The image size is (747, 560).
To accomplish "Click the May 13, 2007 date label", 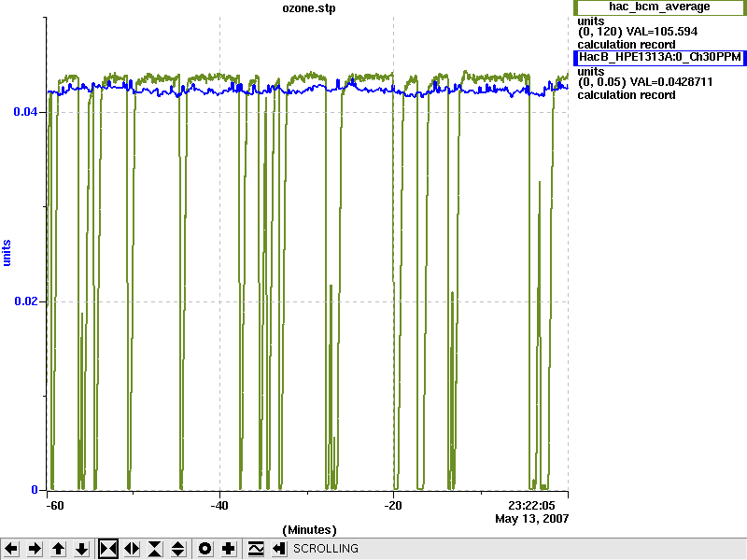I will coord(531,519).
